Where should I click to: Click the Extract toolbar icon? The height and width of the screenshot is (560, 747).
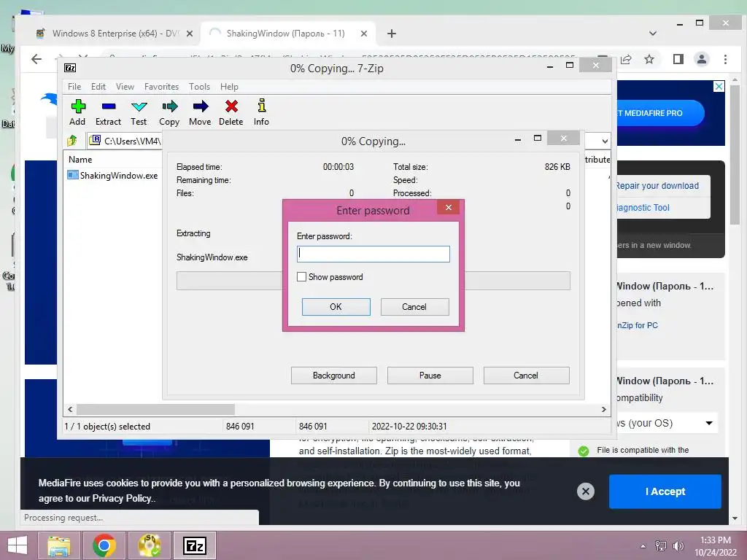point(108,112)
